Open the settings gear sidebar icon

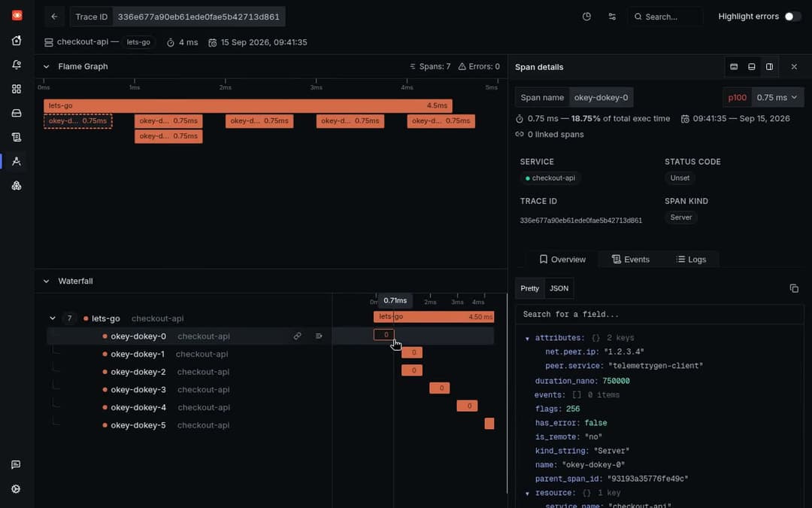coord(16,489)
